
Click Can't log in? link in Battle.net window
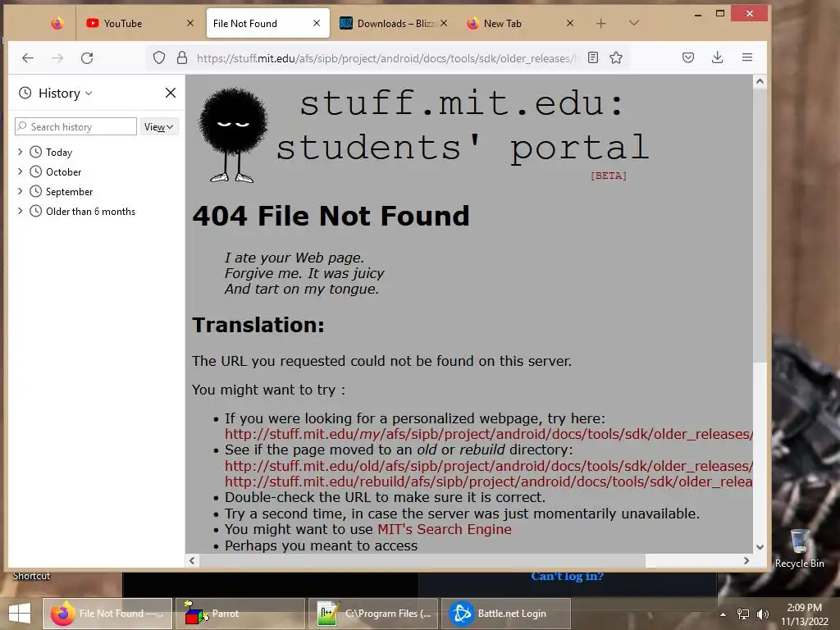coord(568,577)
